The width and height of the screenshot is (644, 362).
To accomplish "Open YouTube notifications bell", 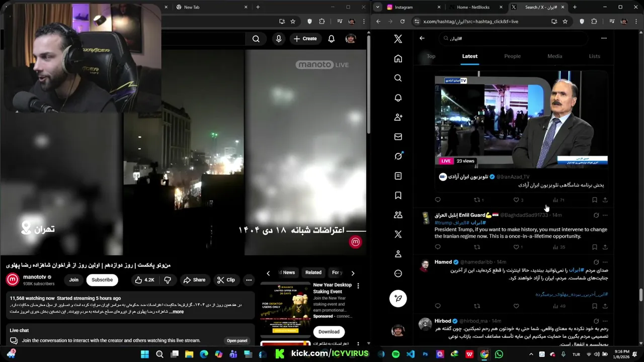I will pos(332,39).
